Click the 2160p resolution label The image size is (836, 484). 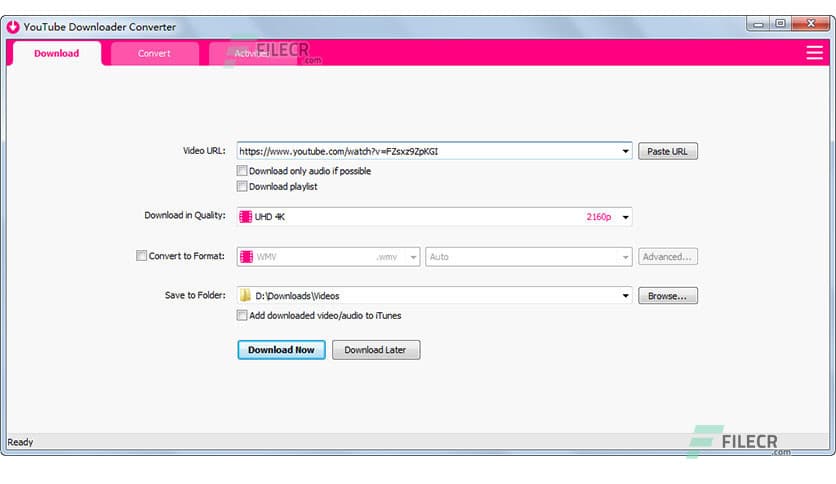(599, 217)
